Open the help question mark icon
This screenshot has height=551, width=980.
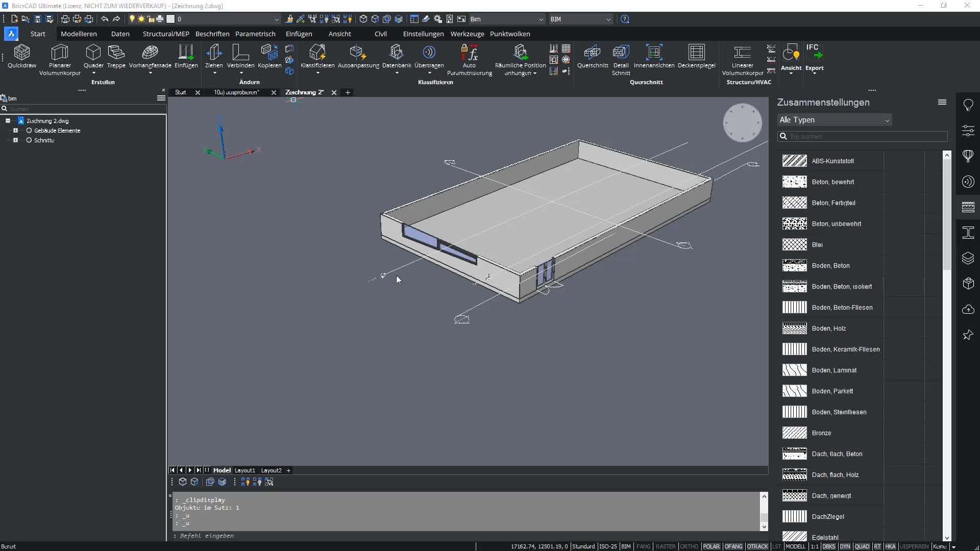tap(625, 19)
